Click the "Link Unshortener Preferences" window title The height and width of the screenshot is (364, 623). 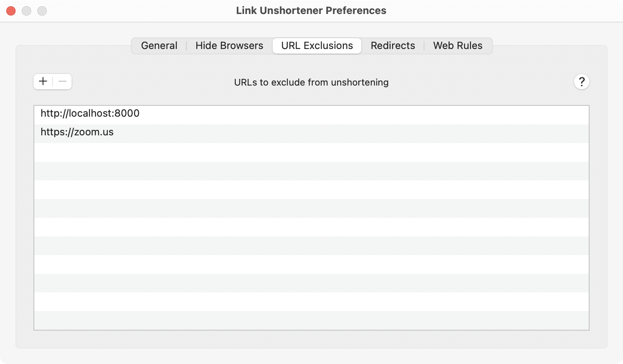point(311,11)
